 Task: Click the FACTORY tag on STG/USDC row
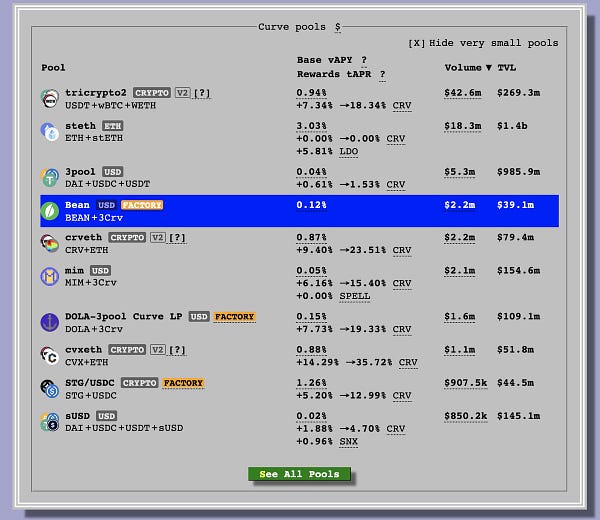pos(183,383)
